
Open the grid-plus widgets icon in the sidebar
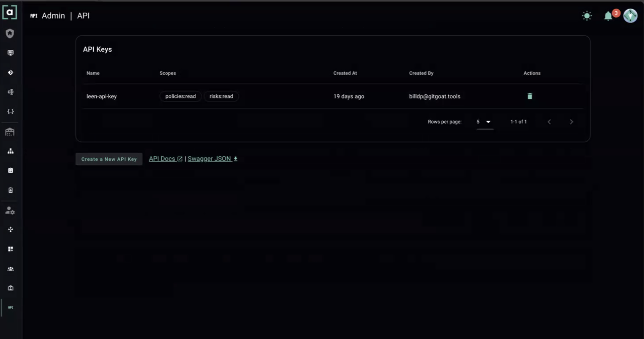click(11, 249)
